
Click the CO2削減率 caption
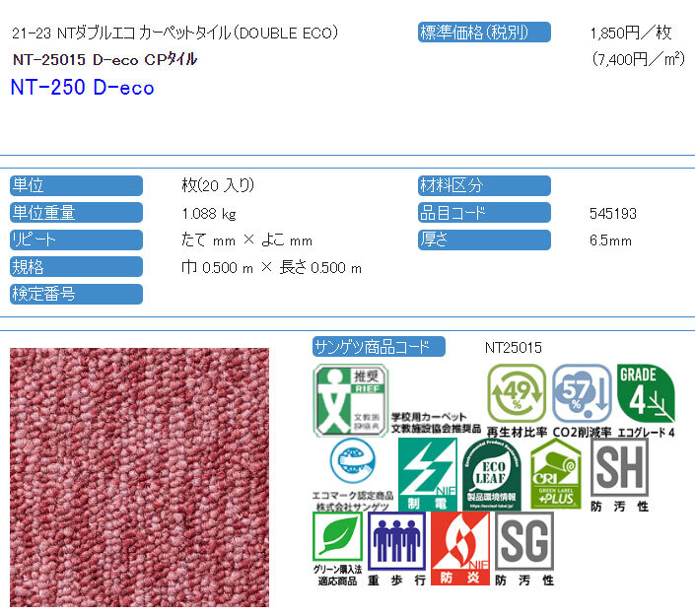(582, 432)
